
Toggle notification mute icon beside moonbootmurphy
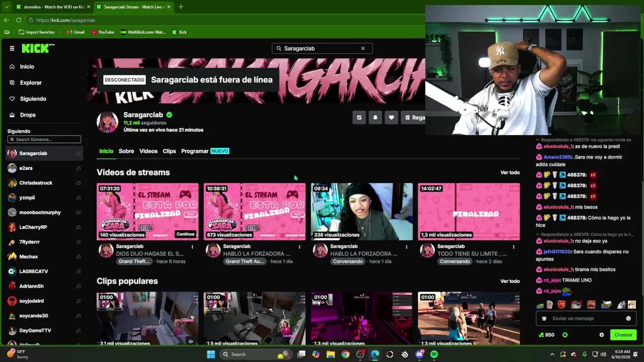tap(78, 212)
